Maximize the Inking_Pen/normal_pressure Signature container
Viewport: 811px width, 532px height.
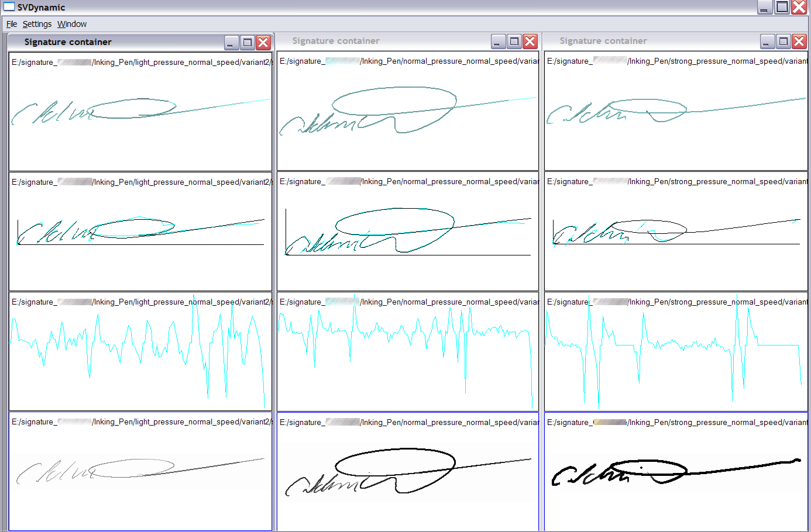coord(514,41)
